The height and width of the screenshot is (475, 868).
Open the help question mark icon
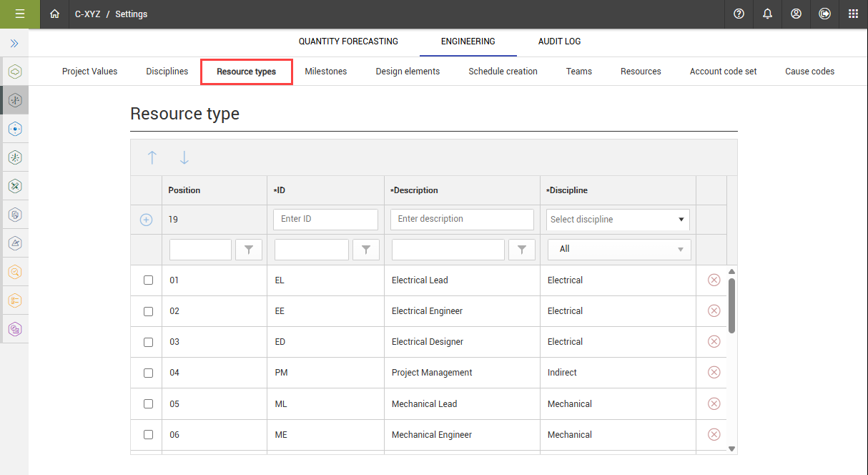[x=739, y=14]
